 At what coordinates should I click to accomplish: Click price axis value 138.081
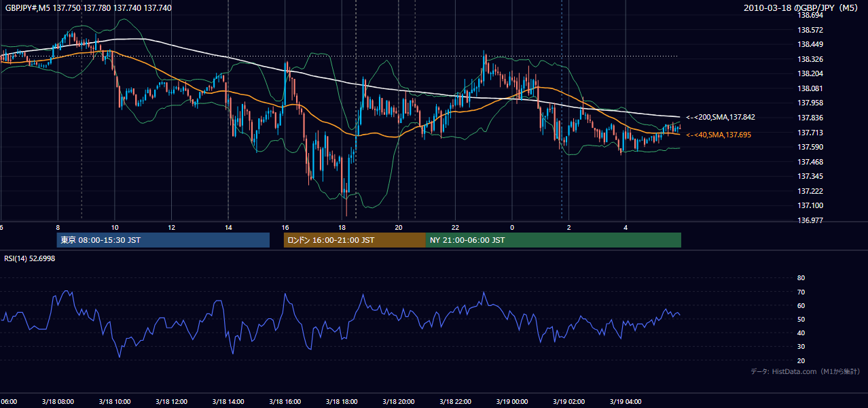[810, 88]
